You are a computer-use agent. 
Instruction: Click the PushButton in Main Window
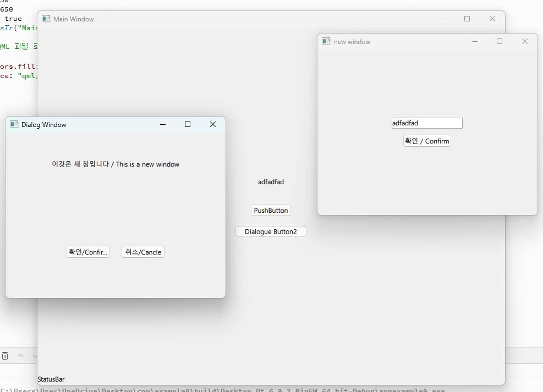coord(271,211)
